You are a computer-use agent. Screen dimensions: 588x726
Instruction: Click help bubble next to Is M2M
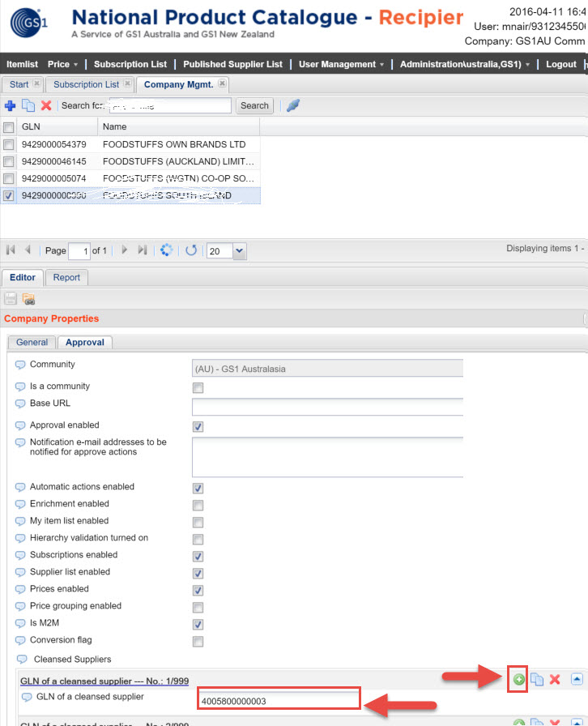tap(20, 624)
